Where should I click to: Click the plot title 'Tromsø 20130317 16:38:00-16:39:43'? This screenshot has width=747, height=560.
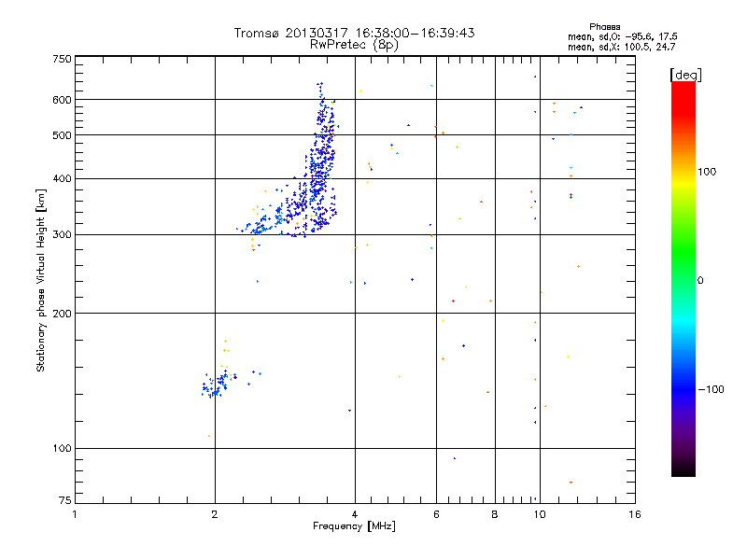pyautogui.click(x=354, y=33)
